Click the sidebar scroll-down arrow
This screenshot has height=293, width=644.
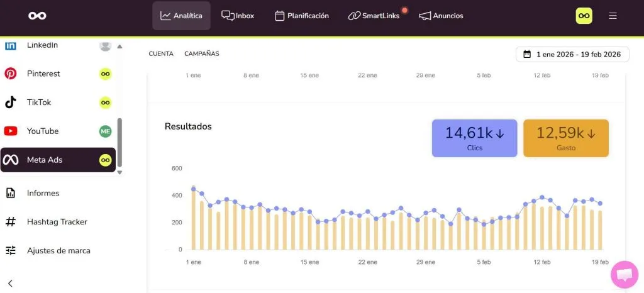click(119, 173)
